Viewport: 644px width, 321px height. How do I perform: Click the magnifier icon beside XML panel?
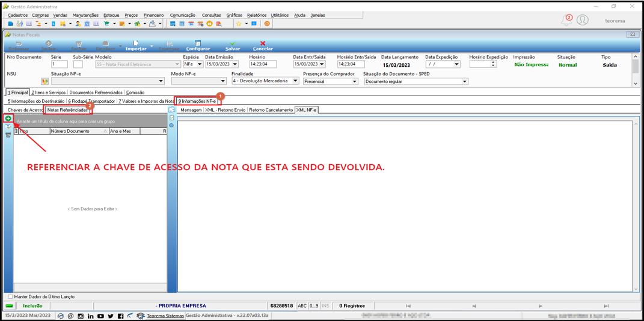(172, 125)
